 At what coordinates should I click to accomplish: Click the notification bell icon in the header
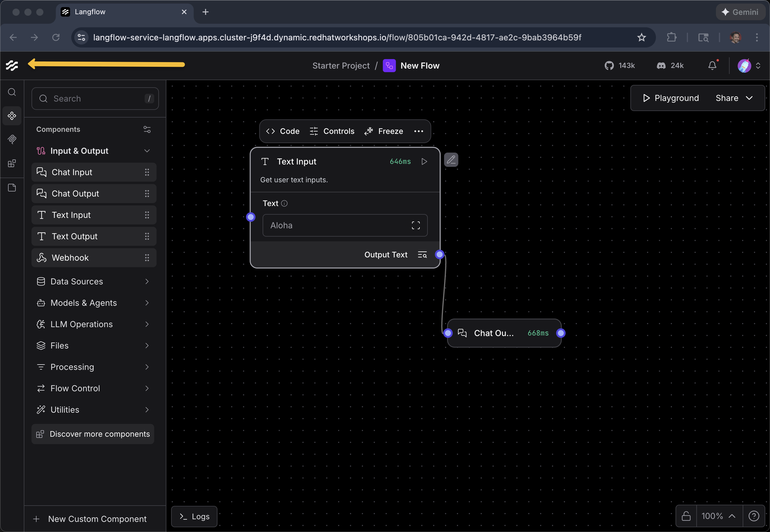(712, 65)
